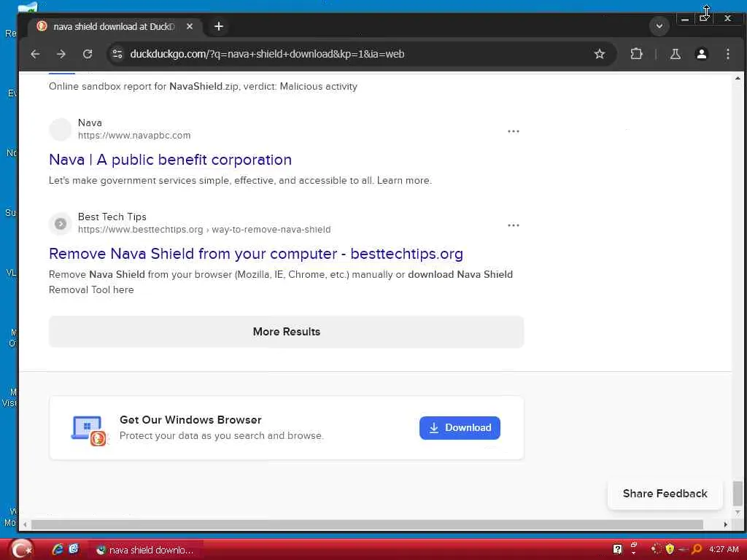Click the horizontal scrollbar thumb

coord(367,524)
